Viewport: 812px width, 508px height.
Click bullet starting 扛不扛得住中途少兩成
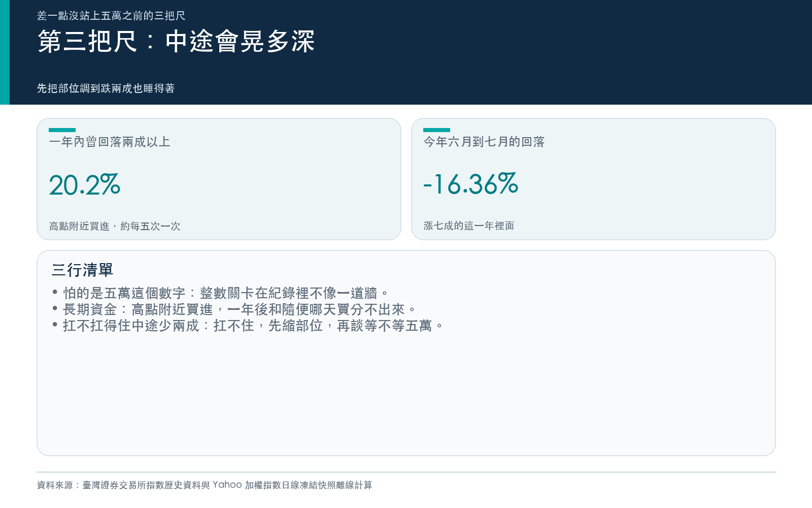coord(248,326)
